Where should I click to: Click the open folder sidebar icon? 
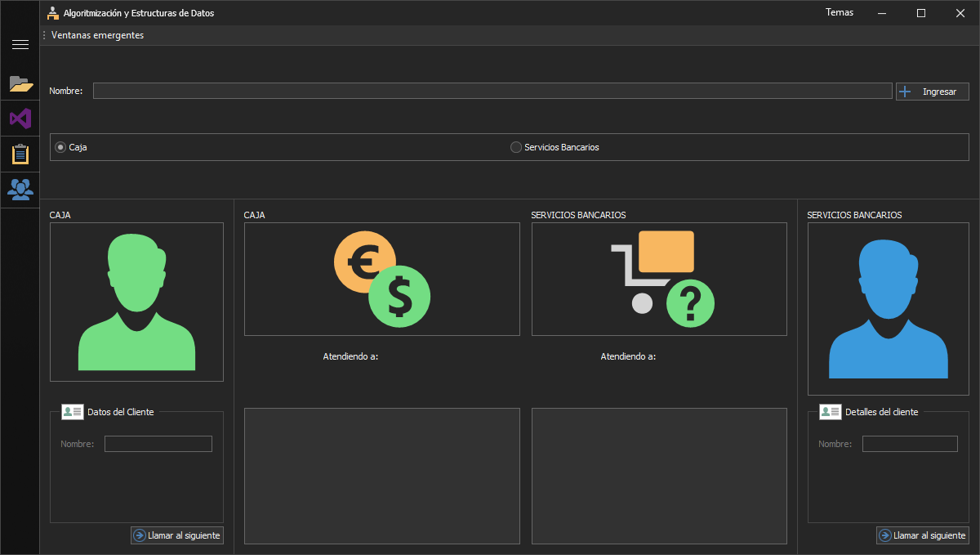tap(20, 83)
